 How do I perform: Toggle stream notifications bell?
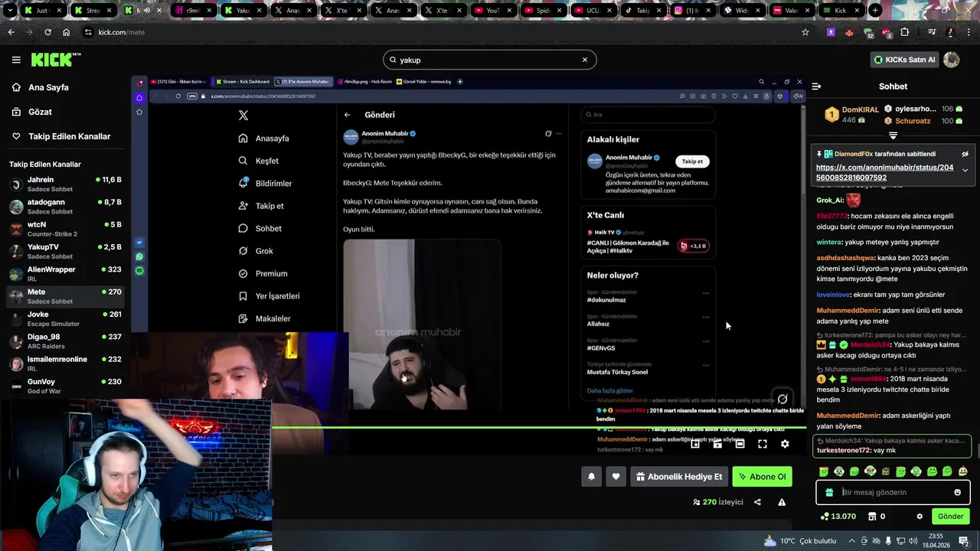click(591, 477)
